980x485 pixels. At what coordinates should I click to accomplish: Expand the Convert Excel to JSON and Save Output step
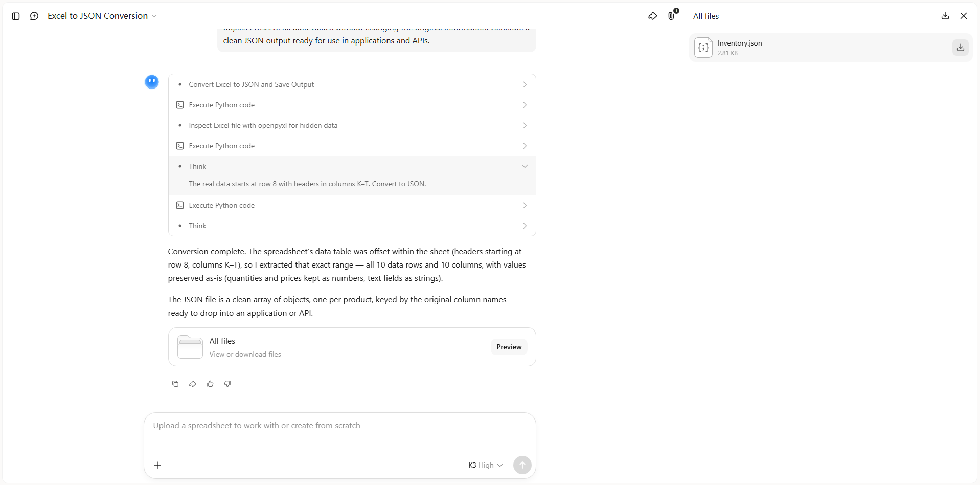coord(352,84)
